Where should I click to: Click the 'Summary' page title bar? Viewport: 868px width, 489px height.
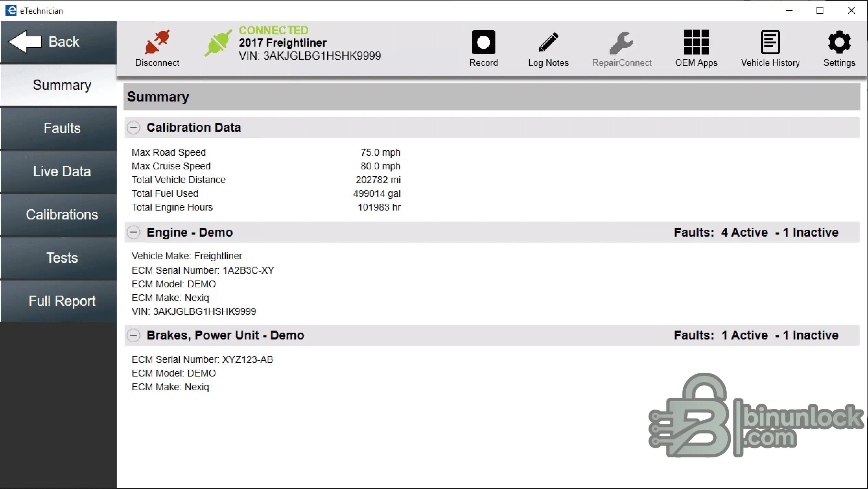click(x=492, y=97)
